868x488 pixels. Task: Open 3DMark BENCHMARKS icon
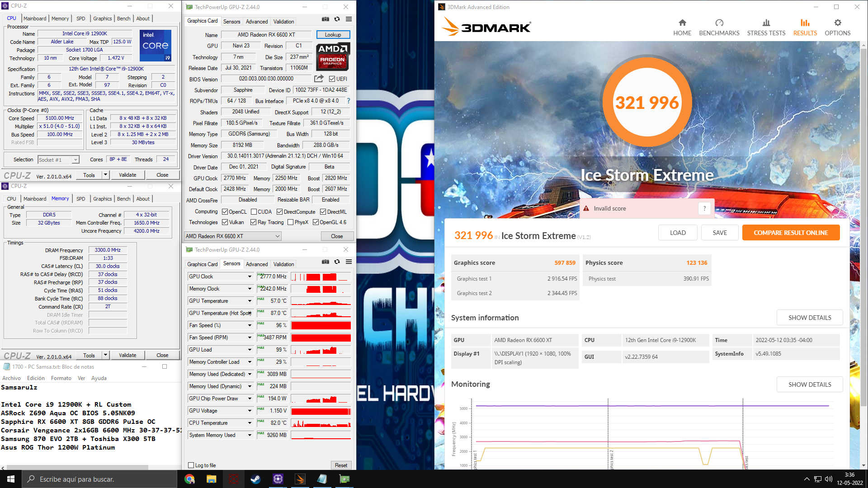point(719,23)
